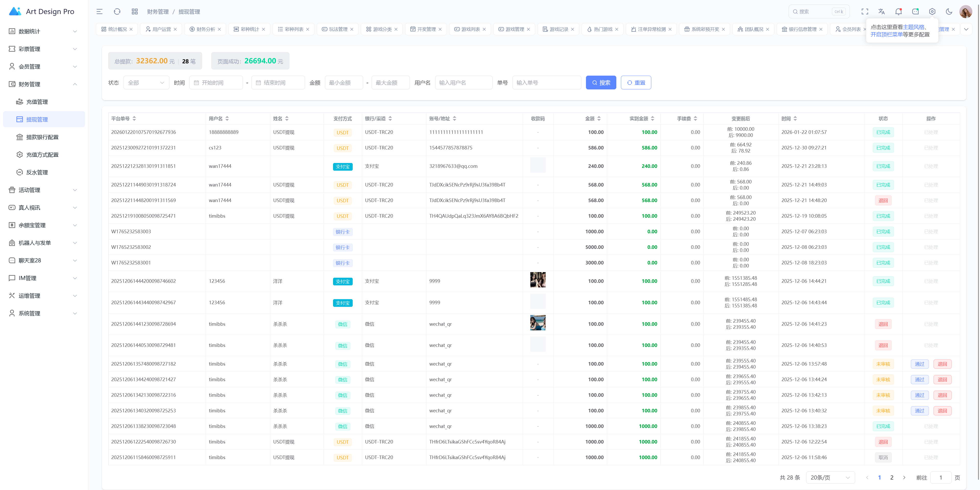Click the refresh page icon
The width and height of the screenshot is (980, 490).
(x=117, y=12)
